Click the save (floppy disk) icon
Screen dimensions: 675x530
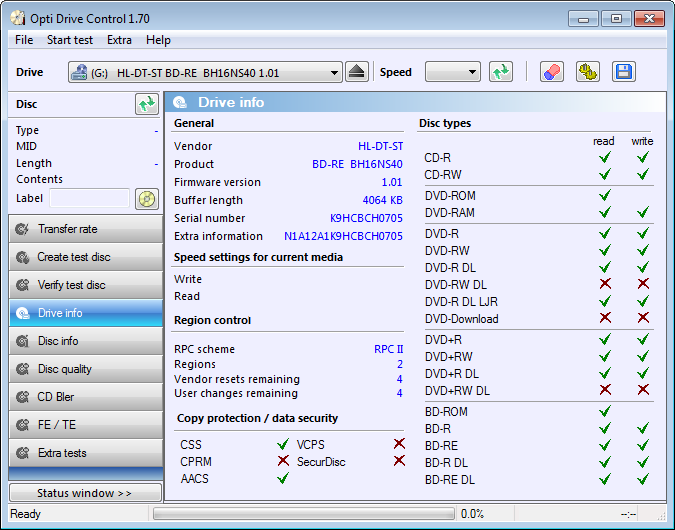623,72
